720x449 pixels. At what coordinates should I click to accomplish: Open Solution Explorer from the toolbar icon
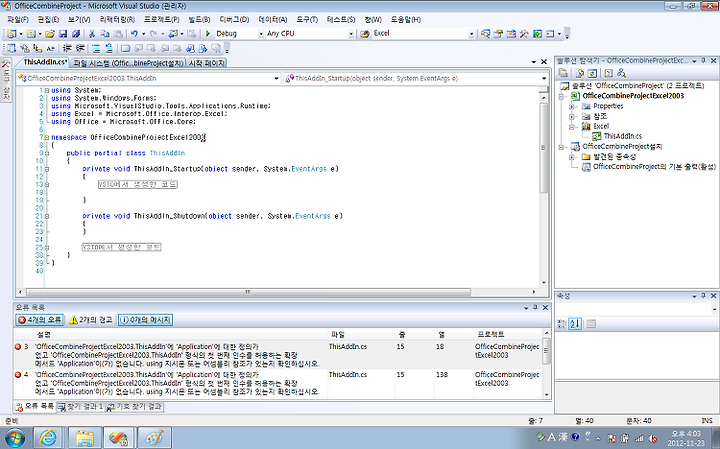click(x=485, y=34)
